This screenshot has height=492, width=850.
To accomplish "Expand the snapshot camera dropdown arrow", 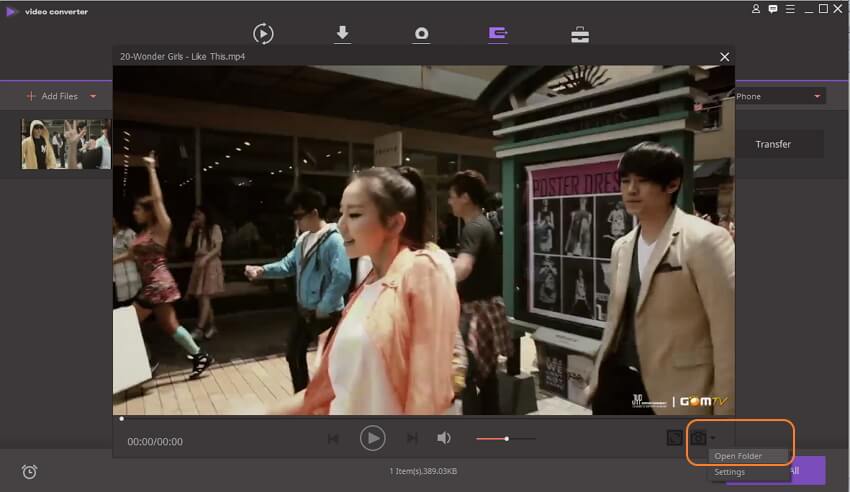I will pyautogui.click(x=713, y=437).
